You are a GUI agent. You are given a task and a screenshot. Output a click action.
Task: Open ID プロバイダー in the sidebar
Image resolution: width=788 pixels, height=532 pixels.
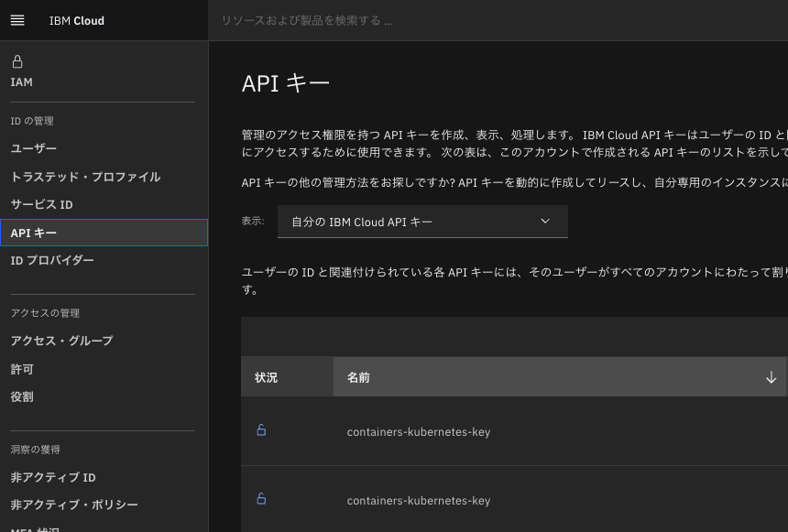tap(52, 260)
